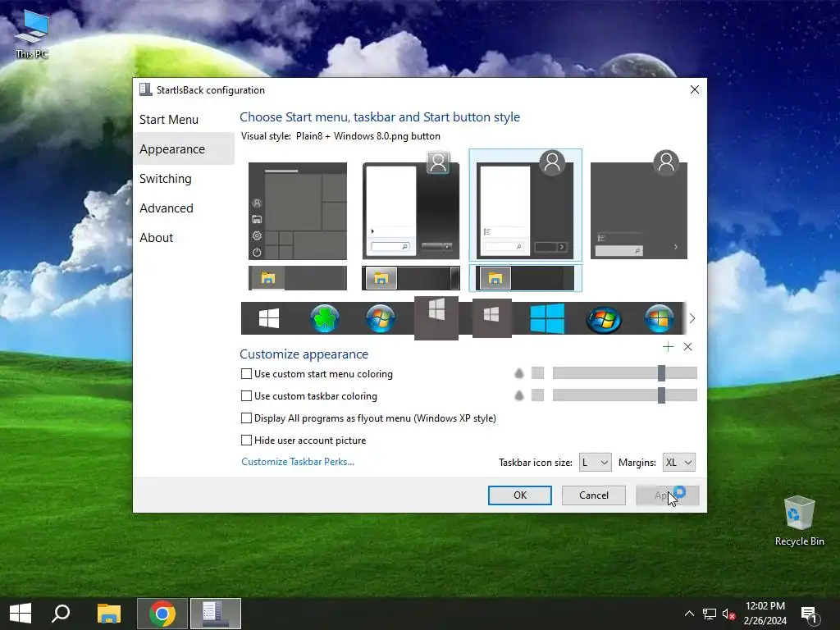Launch File Explorer from taskbar
Image resolution: width=840 pixels, height=630 pixels.
coord(109,614)
